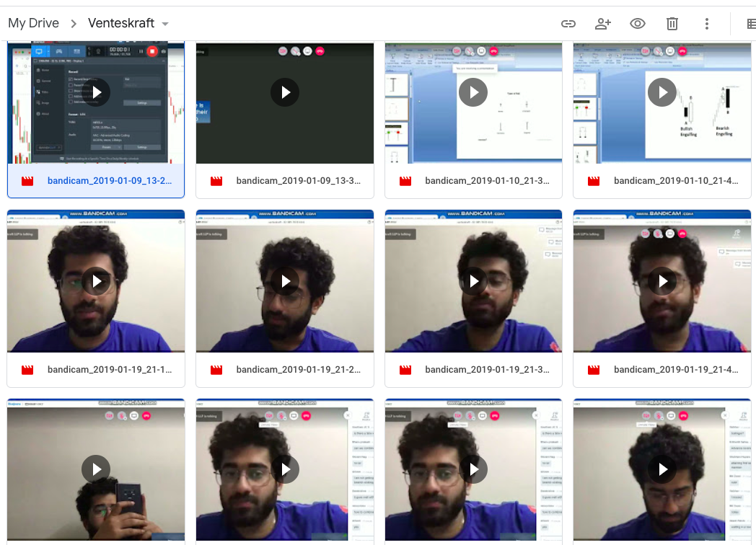Click the red video icon beside bandicam_2019-01-09_13-3
The height and width of the screenshot is (545, 756).
216,181
